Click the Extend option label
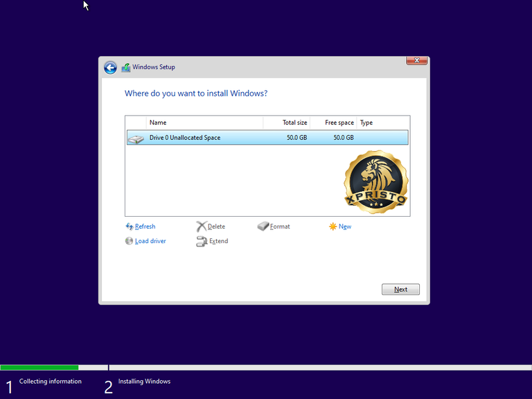This screenshot has width=532, height=399. pos(218,241)
